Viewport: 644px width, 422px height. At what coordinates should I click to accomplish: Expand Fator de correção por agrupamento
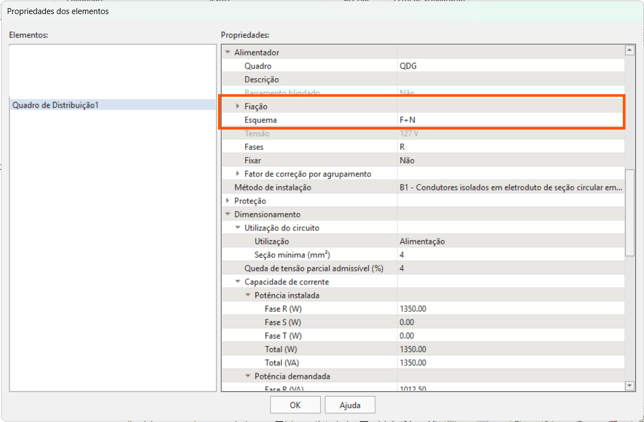coord(238,174)
